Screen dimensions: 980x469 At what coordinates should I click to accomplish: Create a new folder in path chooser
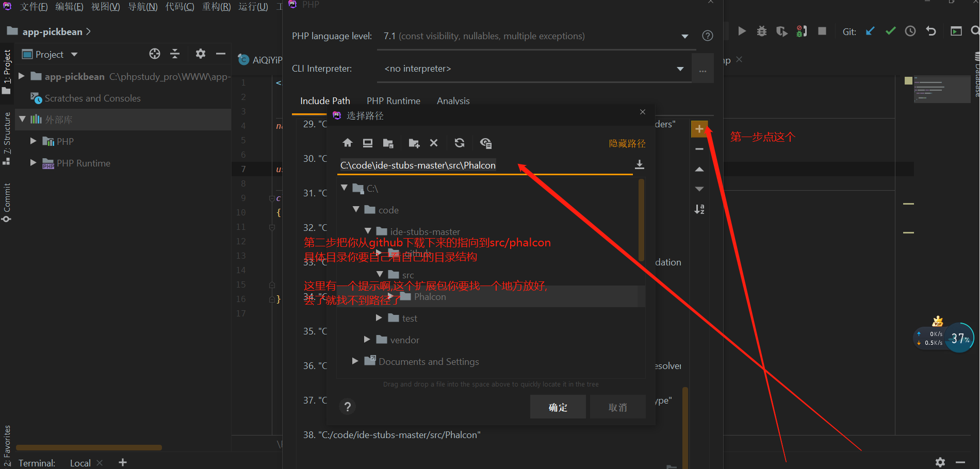414,143
